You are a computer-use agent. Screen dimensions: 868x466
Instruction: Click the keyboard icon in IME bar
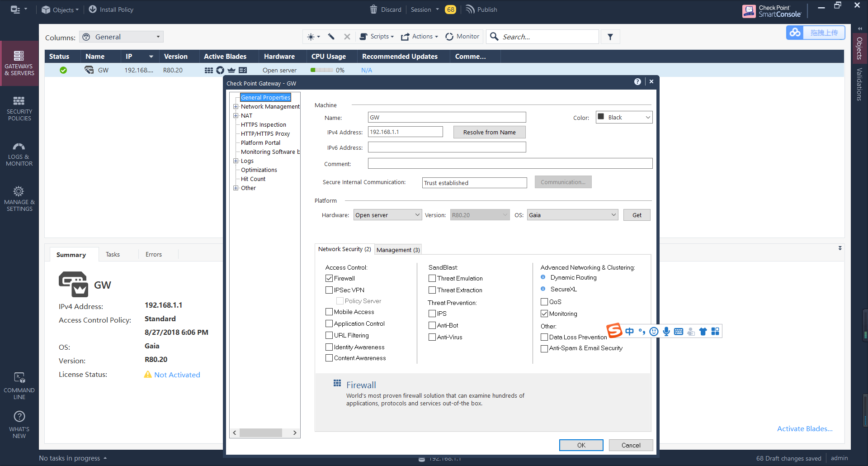pyautogui.click(x=679, y=332)
